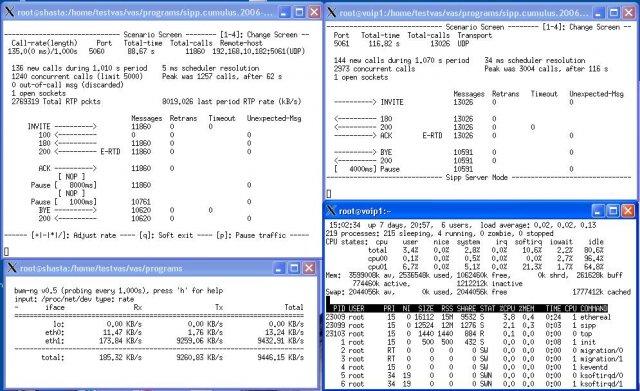Close the bwm-ng shasta programs window

pos(309,268)
